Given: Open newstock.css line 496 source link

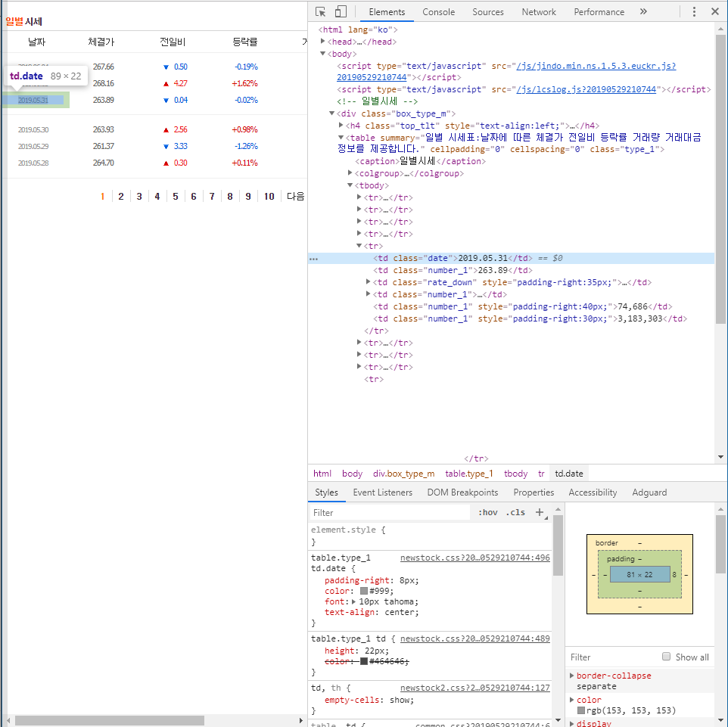Looking at the screenshot, I should (475, 558).
